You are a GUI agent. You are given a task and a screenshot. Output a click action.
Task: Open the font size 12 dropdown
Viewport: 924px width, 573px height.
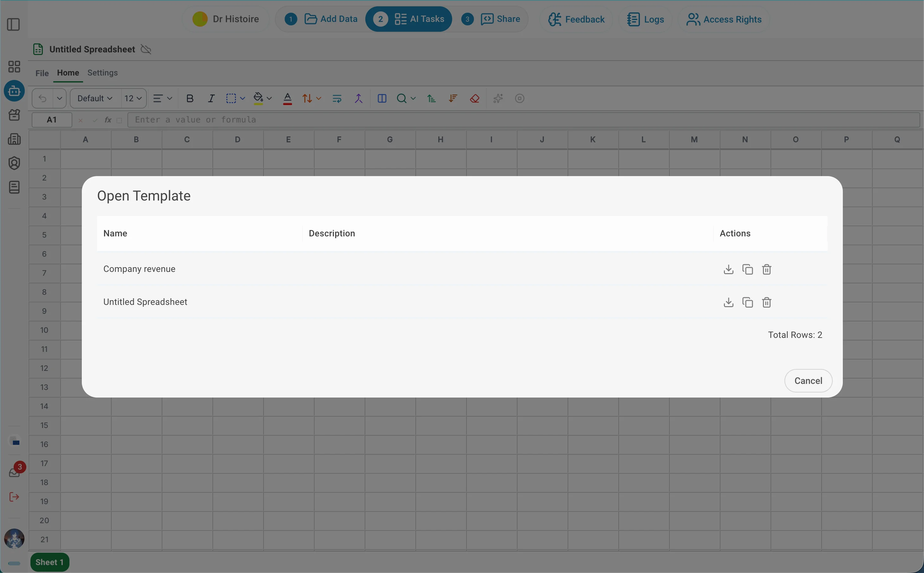coord(133,99)
